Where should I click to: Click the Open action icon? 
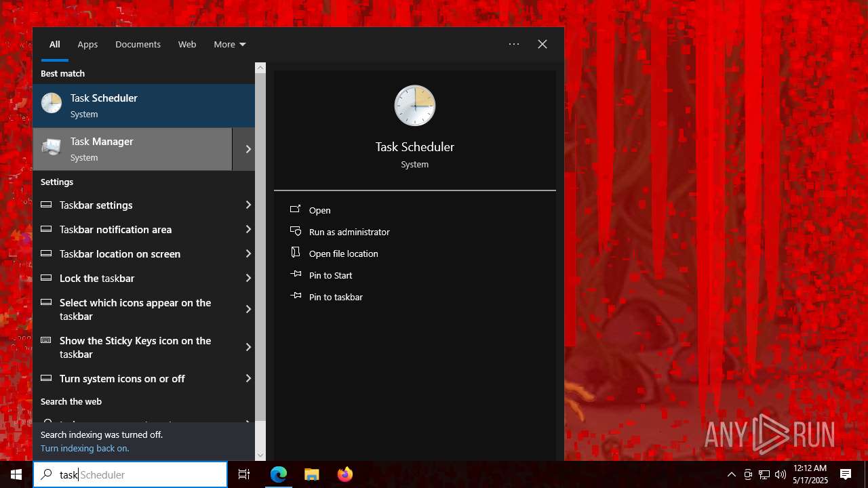[x=295, y=209]
